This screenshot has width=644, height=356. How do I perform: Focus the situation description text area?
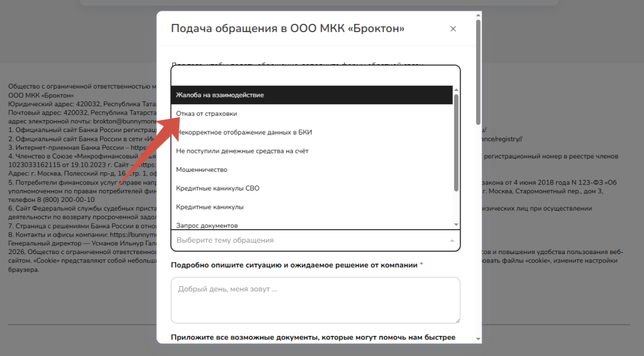316,300
